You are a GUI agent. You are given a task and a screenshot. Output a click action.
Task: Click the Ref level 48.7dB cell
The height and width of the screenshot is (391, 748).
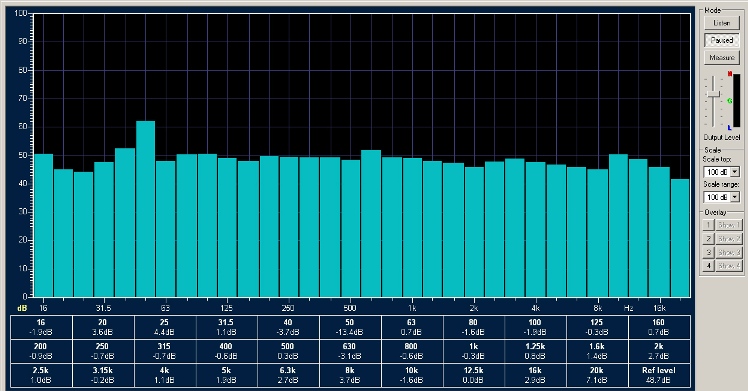(x=659, y=375)
